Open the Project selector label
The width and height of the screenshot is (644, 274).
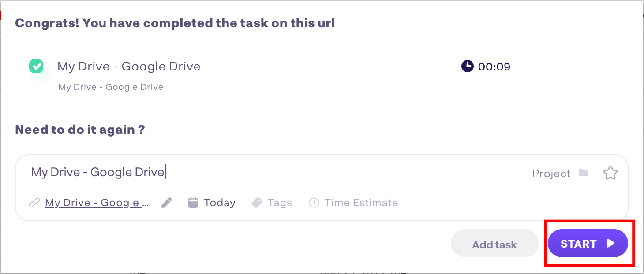click(551, 174)
